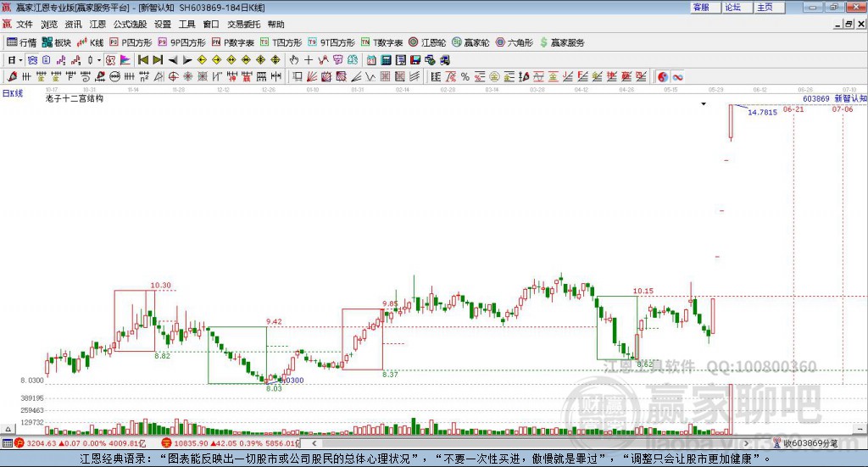Click horizontal scrollbar right arrow
This screenshot has height=467, width=868.
tap(746, 443)
